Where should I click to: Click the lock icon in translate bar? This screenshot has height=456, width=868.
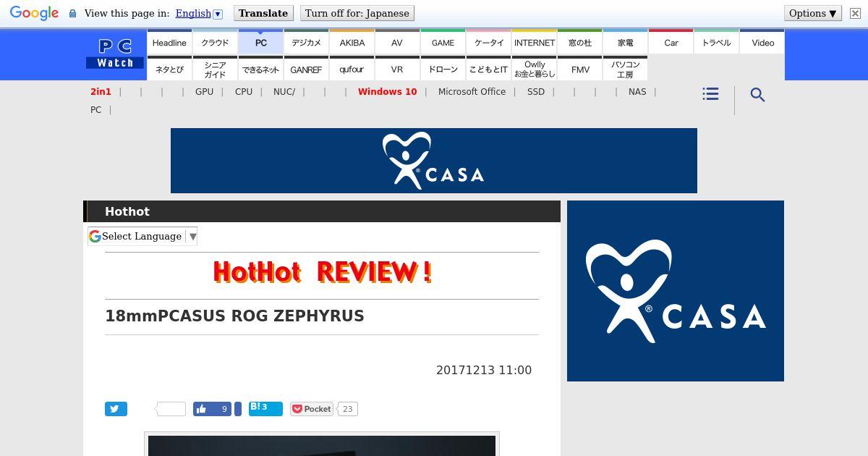72,13
